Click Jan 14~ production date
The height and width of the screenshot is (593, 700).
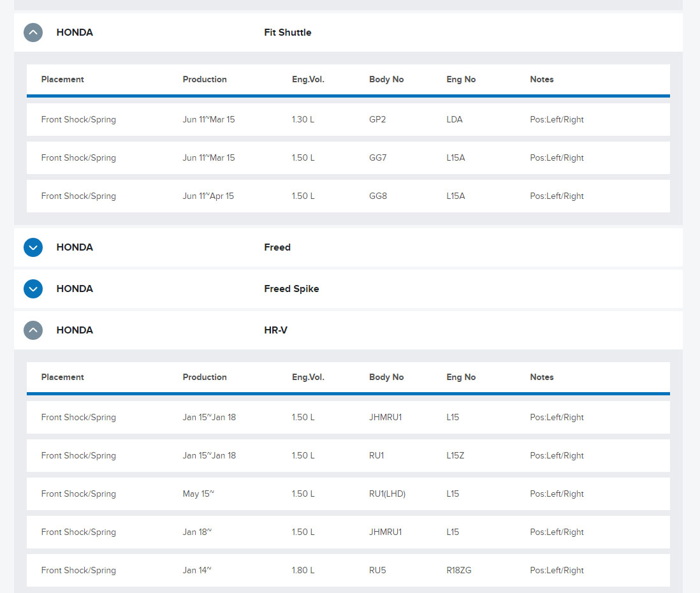pos(197,571)
